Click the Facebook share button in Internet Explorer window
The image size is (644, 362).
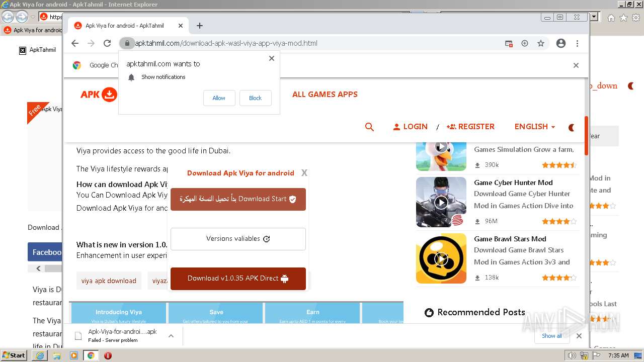pyautogui.click(x=45, y=252)
